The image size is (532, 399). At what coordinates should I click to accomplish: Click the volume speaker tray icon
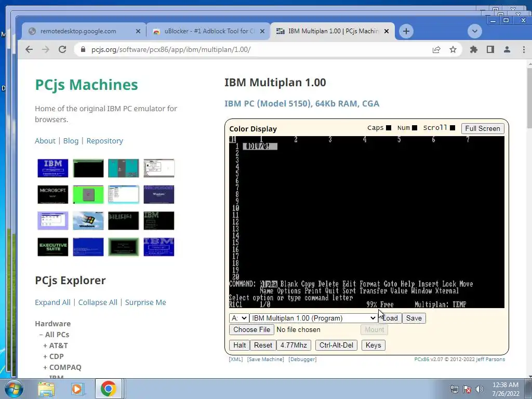coord(480,389)
